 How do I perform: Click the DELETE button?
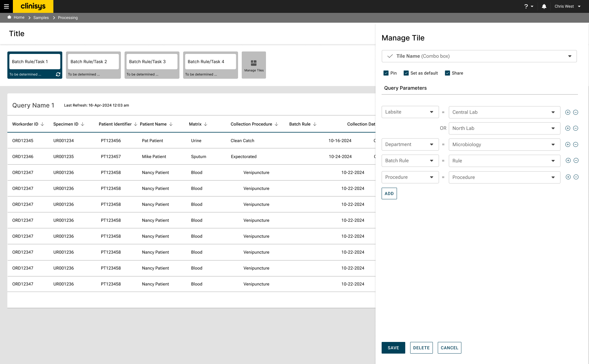(x=421, y=348)
